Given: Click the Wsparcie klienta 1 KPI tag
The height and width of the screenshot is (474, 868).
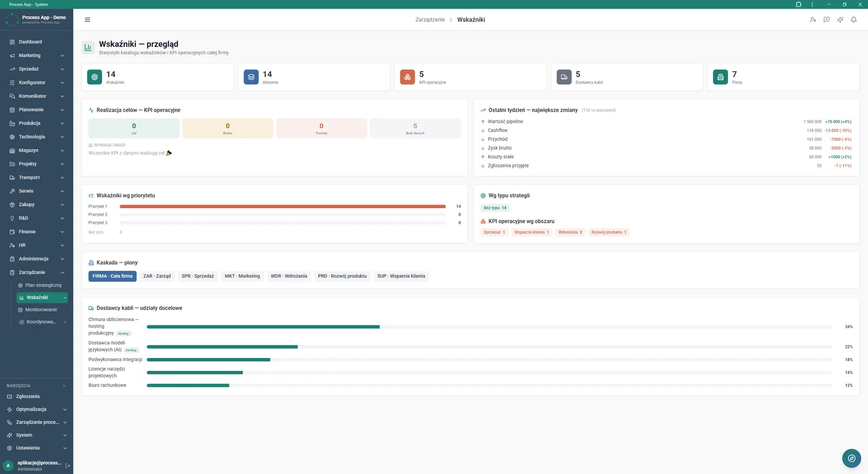Looking at the screenshot, I should point(532,232).
